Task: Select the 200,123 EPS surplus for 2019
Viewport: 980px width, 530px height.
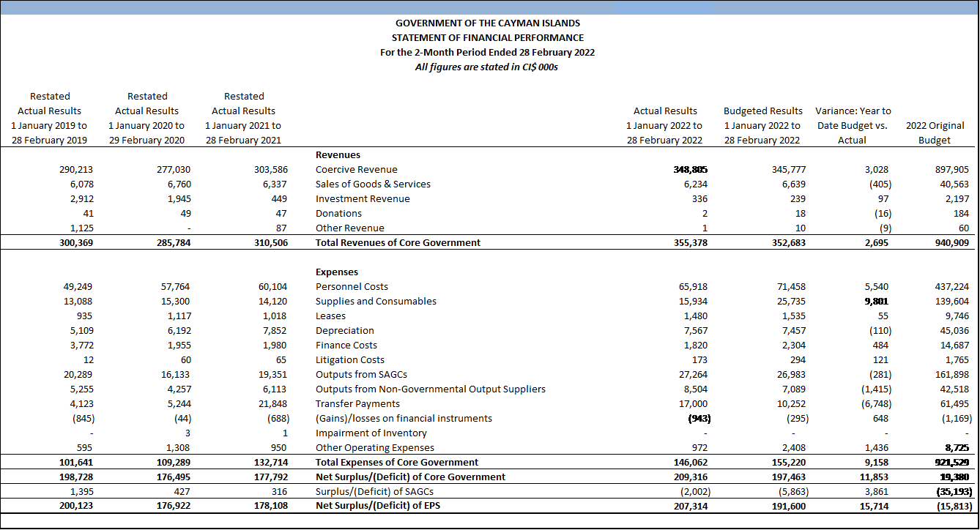Action: pos(76,507)
